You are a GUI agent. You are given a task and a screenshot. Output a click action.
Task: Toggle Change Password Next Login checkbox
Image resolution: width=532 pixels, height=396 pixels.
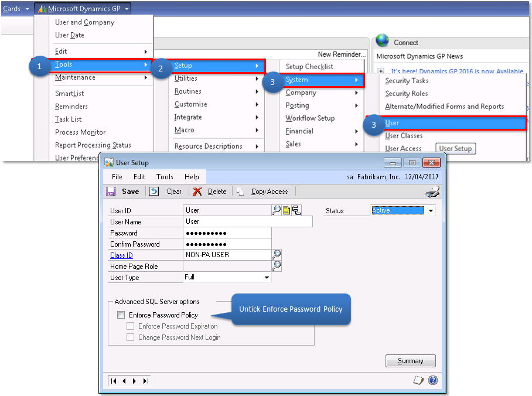[x=130, y=337]
